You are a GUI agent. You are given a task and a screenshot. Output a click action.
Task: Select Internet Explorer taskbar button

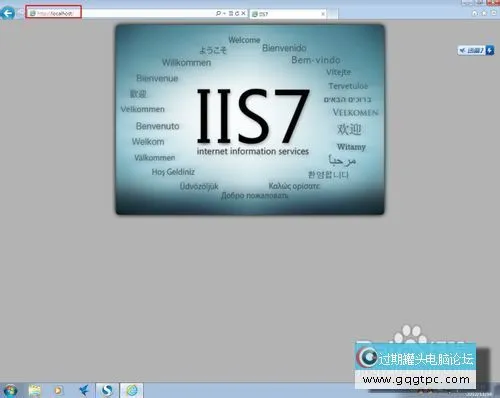tap(132, 390)
